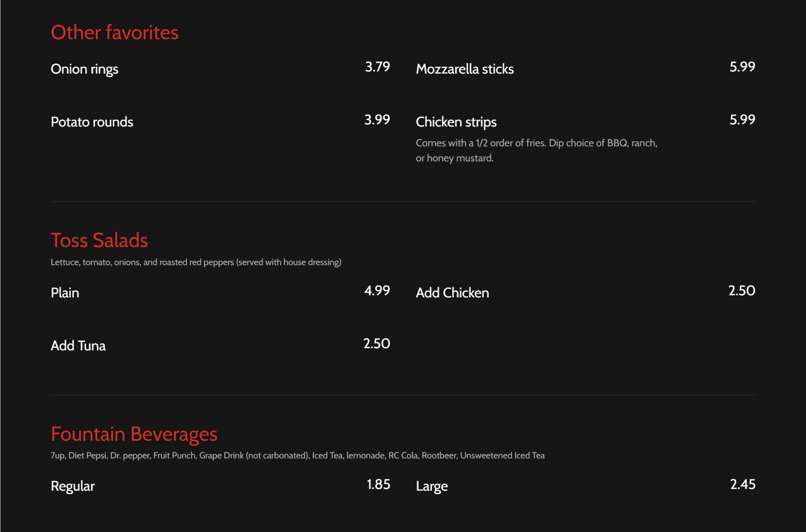Click the Add Tuna salad option
The height and width of the screenshot is (532, 806).
point(78,346)
